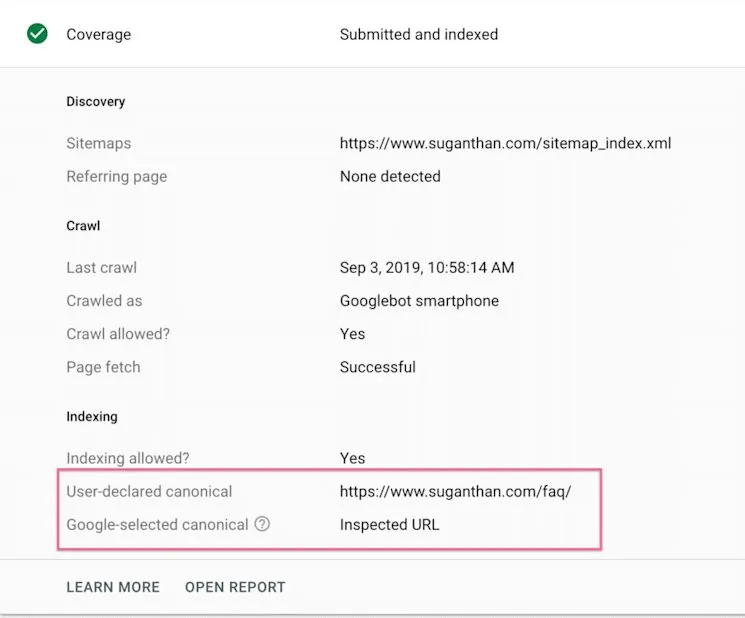Select the sitemap_index.xml URL
The image size is (745, 618).
point(506,143)
